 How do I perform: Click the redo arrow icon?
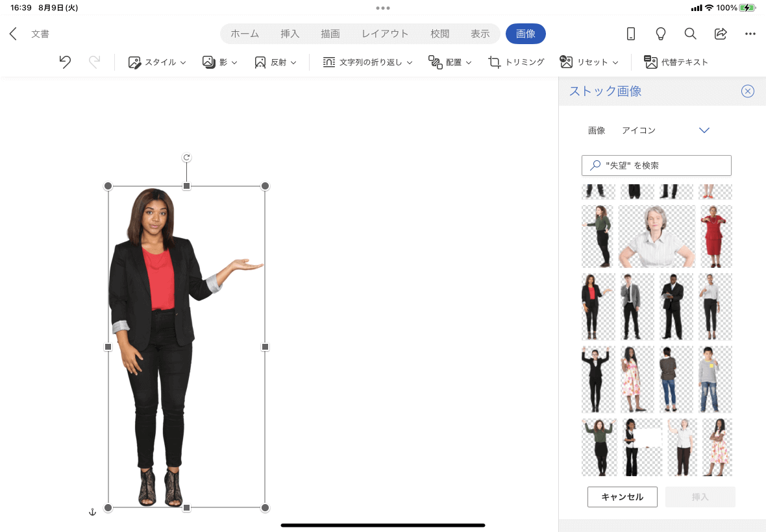(94, 62)
